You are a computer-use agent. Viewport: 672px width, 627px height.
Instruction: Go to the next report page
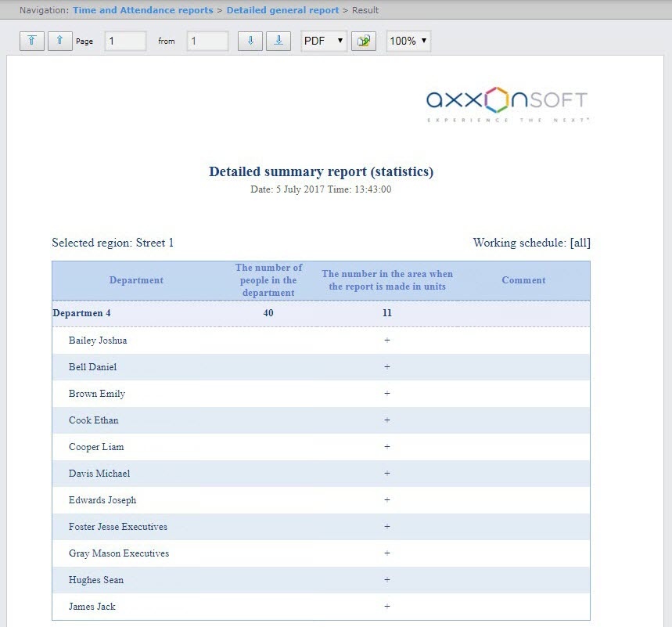click(x=250, y=41)
